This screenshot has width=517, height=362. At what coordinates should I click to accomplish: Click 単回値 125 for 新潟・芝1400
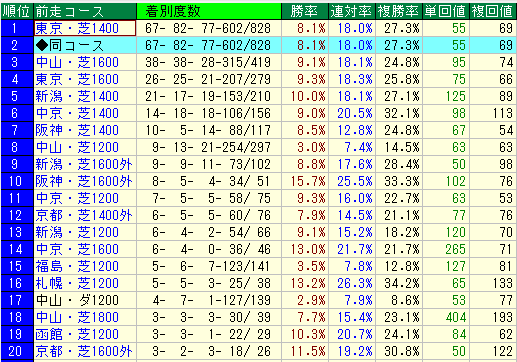456,96
